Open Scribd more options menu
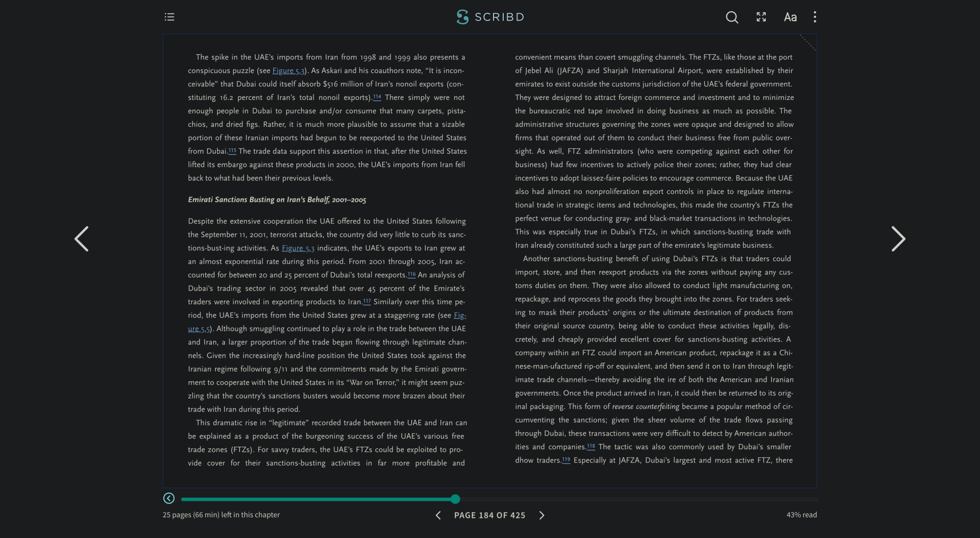The height and width of the screenshot is (538, 980). point(814,17)
